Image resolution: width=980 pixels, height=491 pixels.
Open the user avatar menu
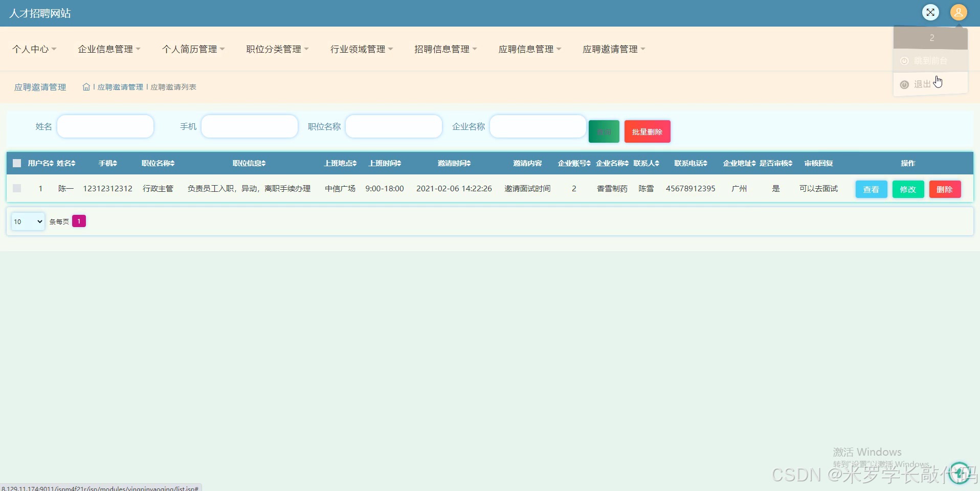(959, 12)
